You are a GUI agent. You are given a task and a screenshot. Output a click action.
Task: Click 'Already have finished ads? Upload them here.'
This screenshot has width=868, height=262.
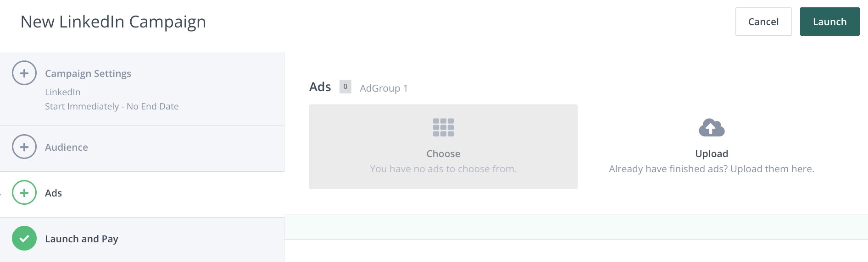[x=712, y=169]
